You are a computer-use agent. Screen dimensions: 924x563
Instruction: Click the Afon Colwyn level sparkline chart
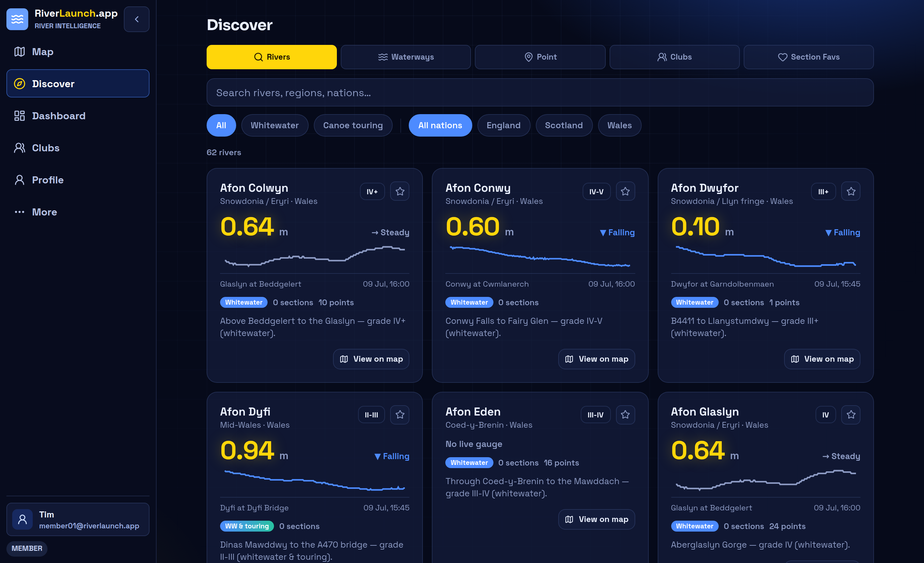coord(315,256)
